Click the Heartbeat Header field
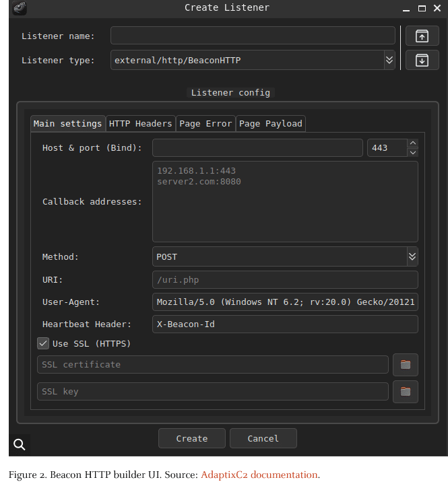This screenshot has width=448, height=486. pyautogui.click(x=285, y=324)
